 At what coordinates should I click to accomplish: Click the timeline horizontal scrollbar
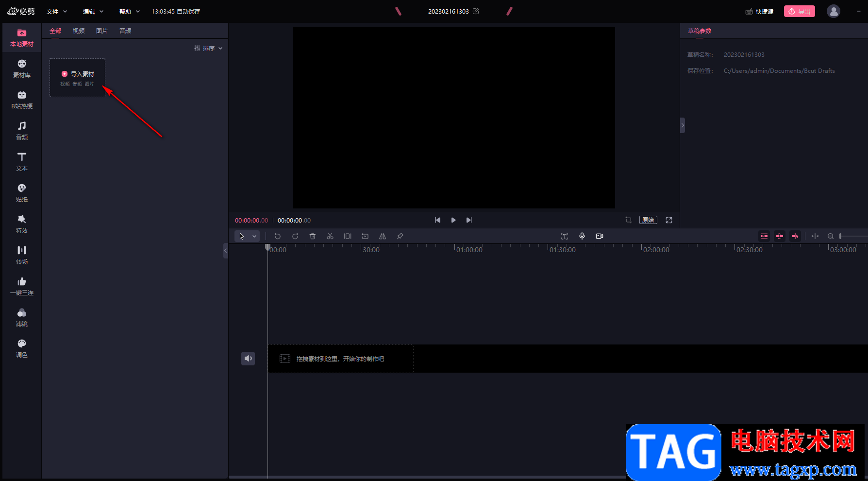[x=427, y=477]
